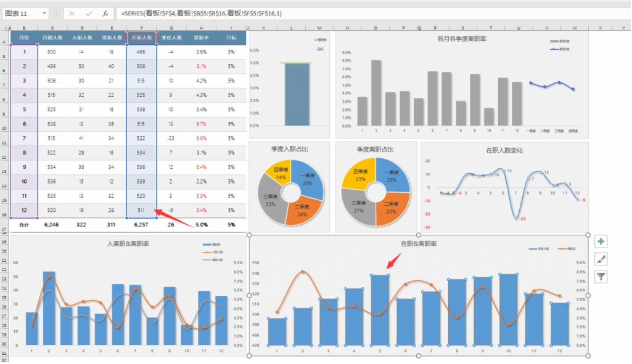
Task: Open the Chart Elements plus button
Action: pyautogui.click(x=601, y=243)
